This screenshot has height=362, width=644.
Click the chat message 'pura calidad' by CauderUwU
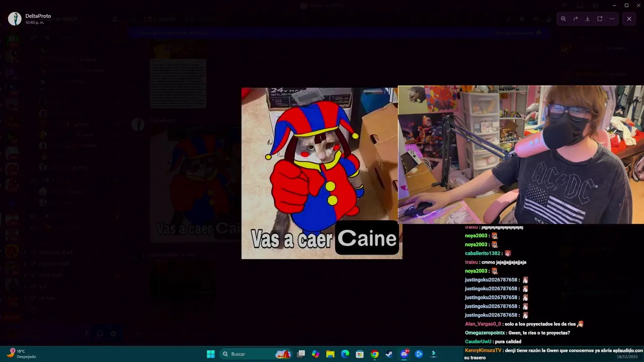(493, 341)
